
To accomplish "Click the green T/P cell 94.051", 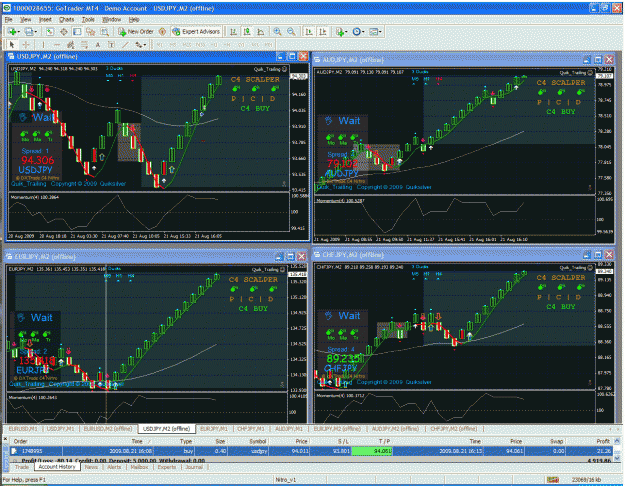I will point(371,451).
